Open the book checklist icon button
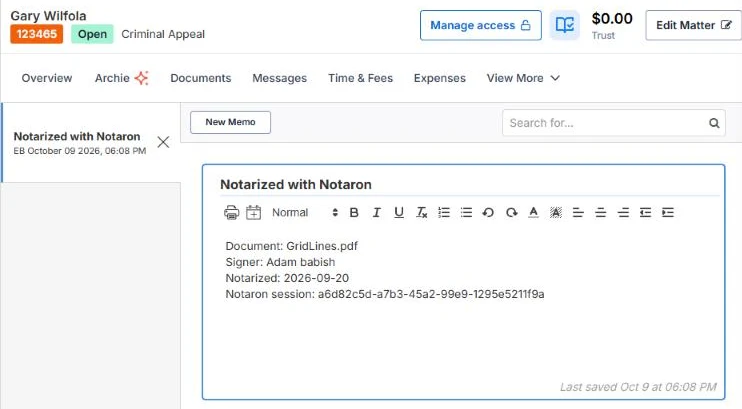The height and width of the screenshot is (409, 742). [x=565, y=25]
